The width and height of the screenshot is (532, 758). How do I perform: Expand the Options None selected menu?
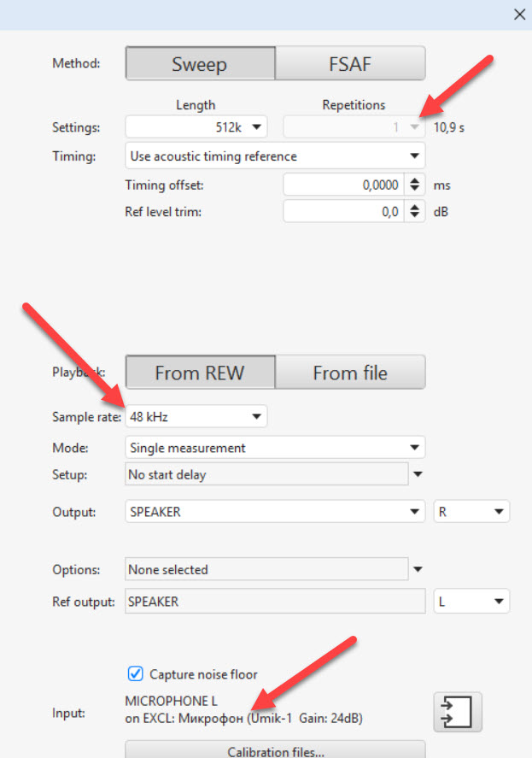(x=418, y=569)
